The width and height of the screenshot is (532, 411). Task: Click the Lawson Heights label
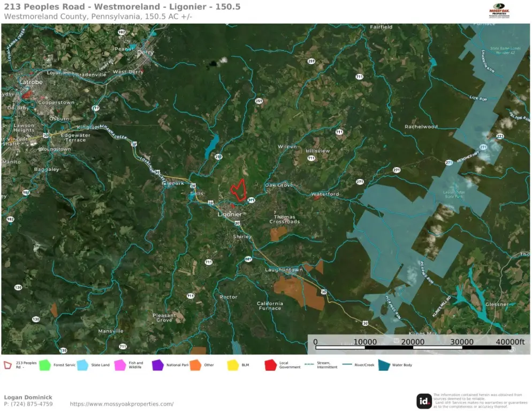24,128
